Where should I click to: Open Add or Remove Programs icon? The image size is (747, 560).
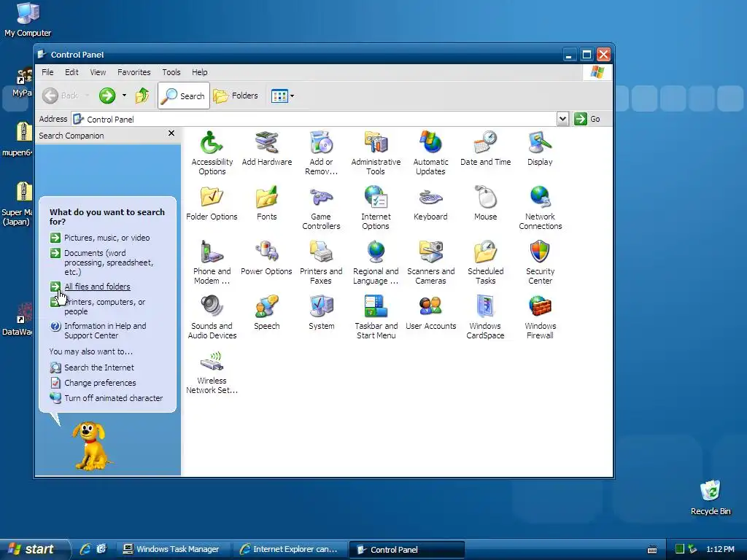(321, 153)
